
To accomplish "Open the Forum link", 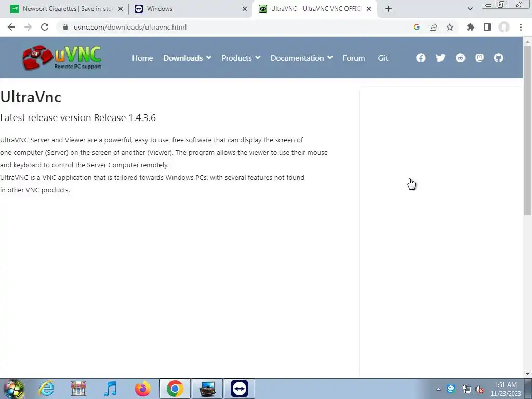I will [x=354, y=58].
